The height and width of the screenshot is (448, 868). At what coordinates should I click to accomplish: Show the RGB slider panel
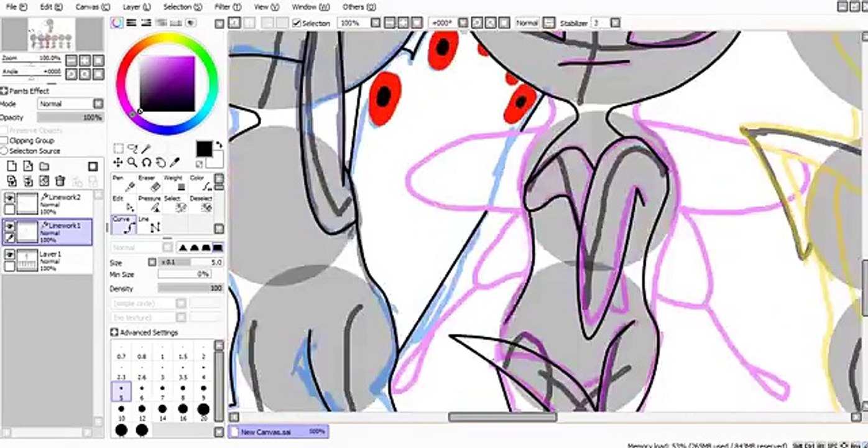[132, 23]
